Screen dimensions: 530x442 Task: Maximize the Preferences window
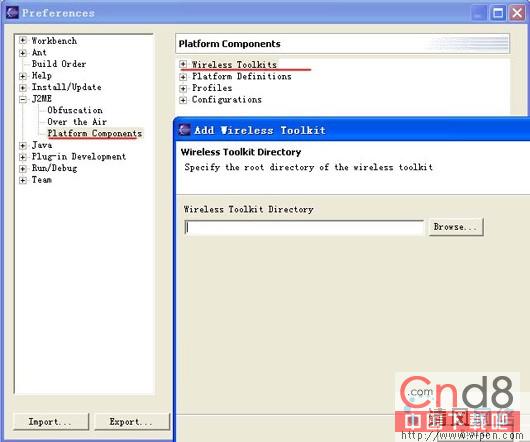pyautogui.click(x=498, y=14)
